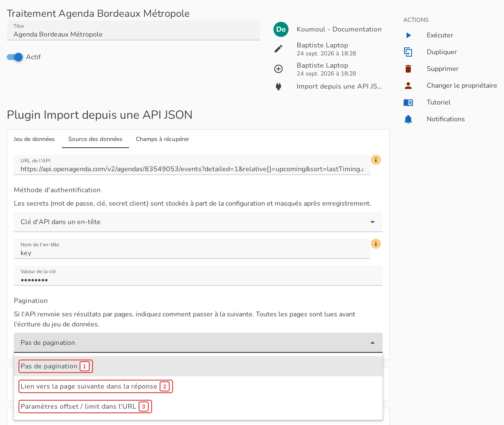Focus the Titre input field

(133, 30)
